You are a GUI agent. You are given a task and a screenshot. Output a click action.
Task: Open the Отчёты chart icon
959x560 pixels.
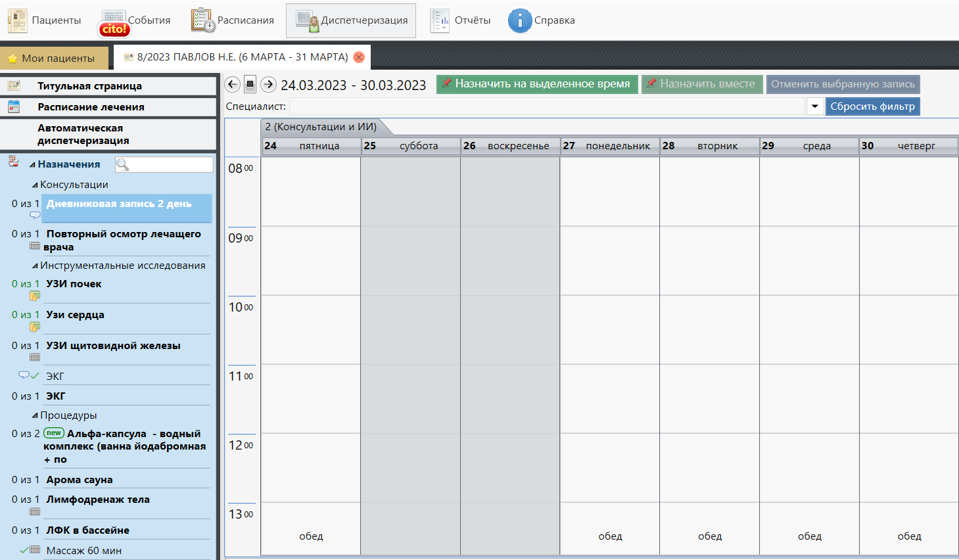pos(440,20)
